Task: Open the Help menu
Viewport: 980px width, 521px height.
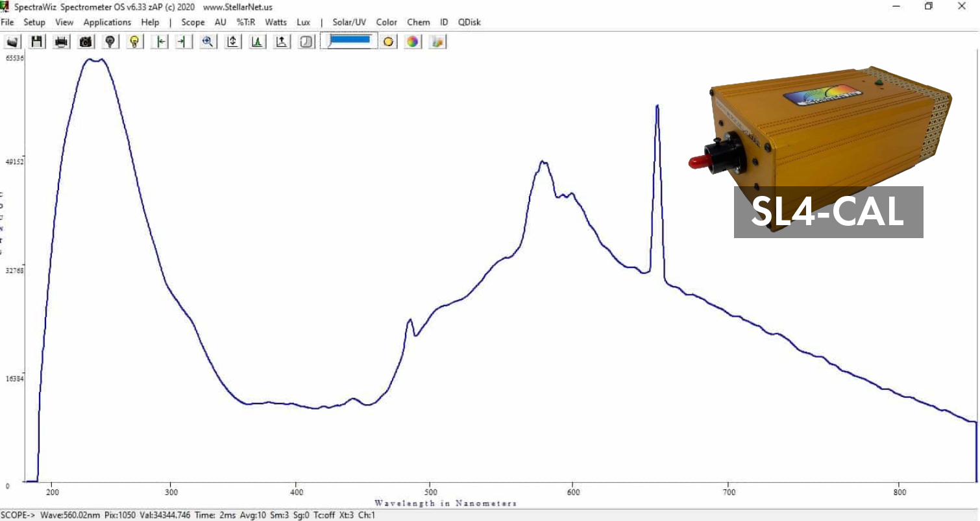Action: [x=150, y=22]
